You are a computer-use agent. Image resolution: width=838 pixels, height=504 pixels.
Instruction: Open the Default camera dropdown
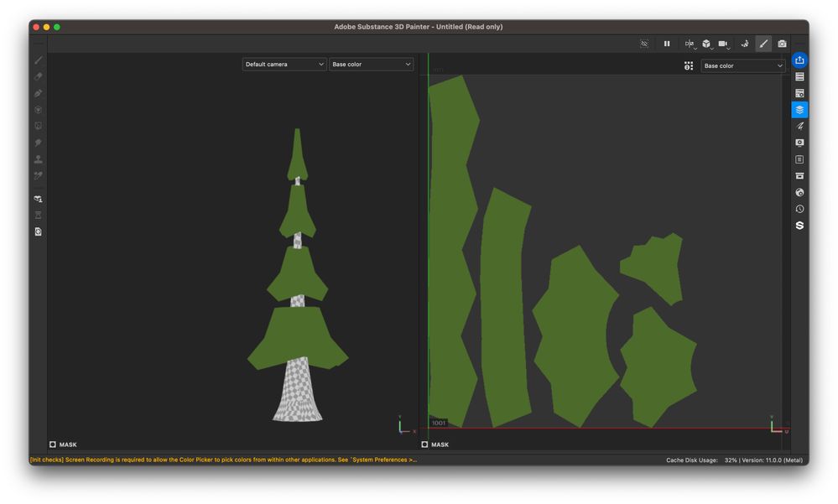click(284, 65)
